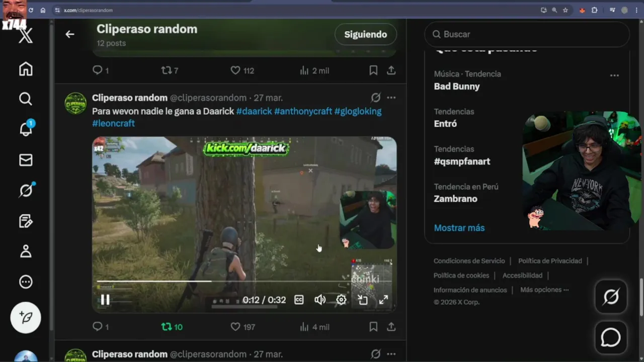Open the lists/articles sidebar icon
Image resolution: width=644 pixels, height=362 pixels.
(x=26, y=221)
